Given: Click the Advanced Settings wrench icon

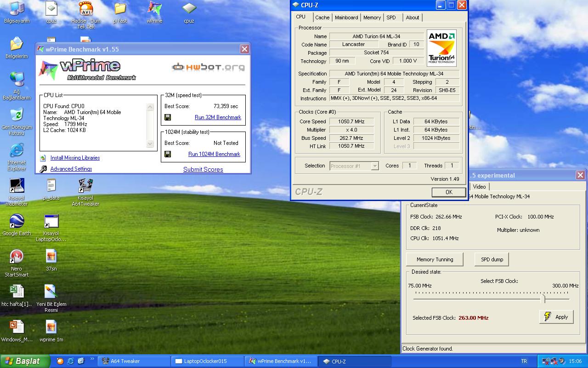Looking at the screenshot, I should point(43,169).
